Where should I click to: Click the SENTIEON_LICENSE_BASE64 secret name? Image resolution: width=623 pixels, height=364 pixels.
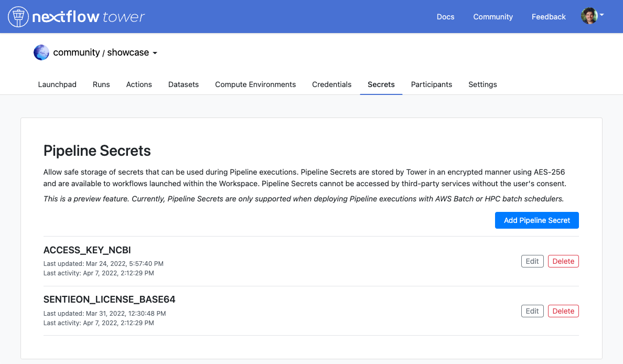(x=109, y=299)
